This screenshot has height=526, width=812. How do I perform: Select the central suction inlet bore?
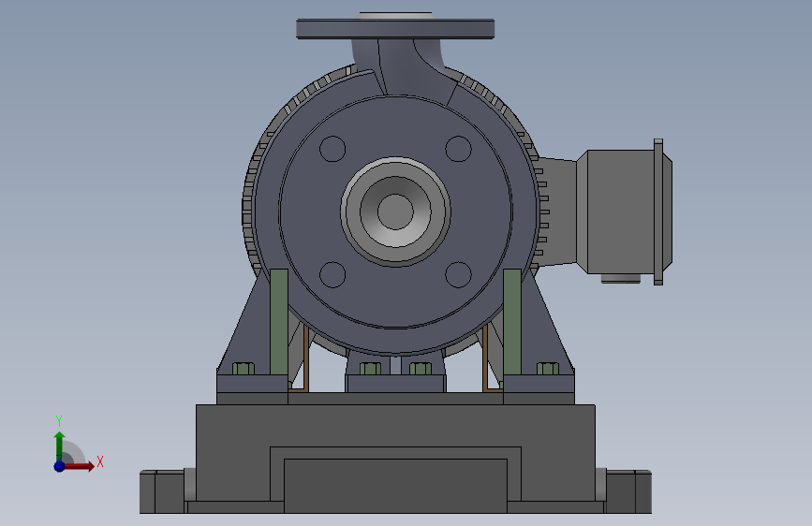(395, 212)
